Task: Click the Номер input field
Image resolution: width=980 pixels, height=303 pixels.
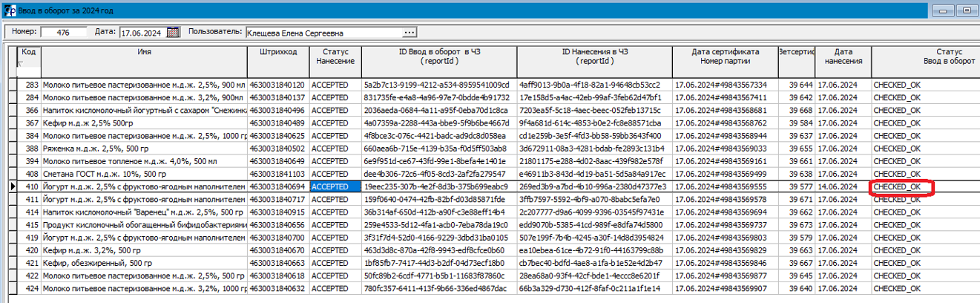Action: (x=63, y=32)
